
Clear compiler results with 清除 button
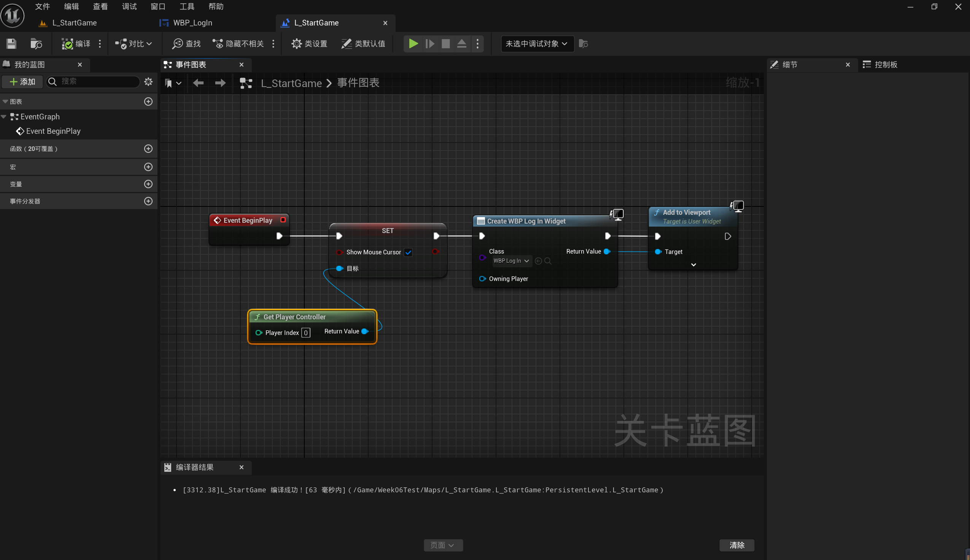click(737, 545)
